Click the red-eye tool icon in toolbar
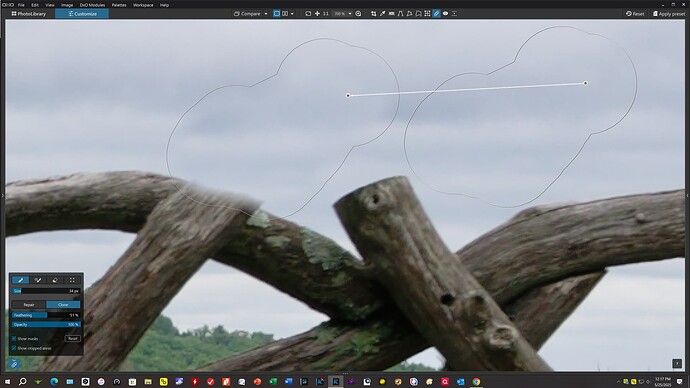 click(445, 14)
